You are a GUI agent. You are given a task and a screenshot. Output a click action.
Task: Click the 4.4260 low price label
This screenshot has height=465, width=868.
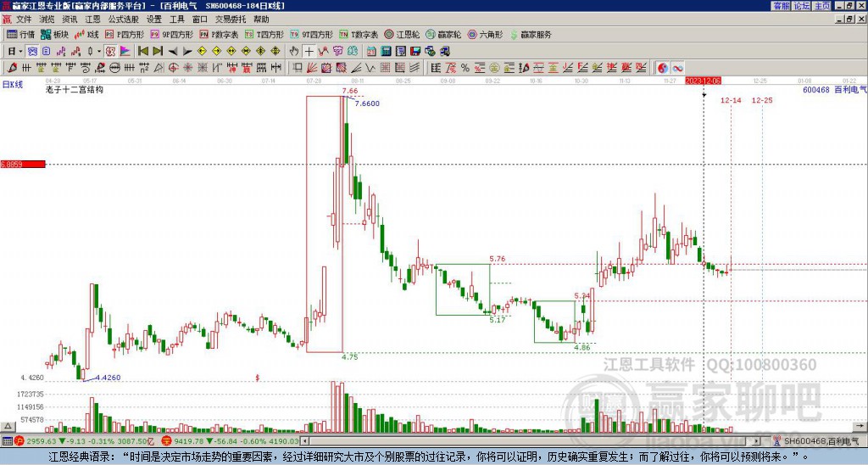108,378
